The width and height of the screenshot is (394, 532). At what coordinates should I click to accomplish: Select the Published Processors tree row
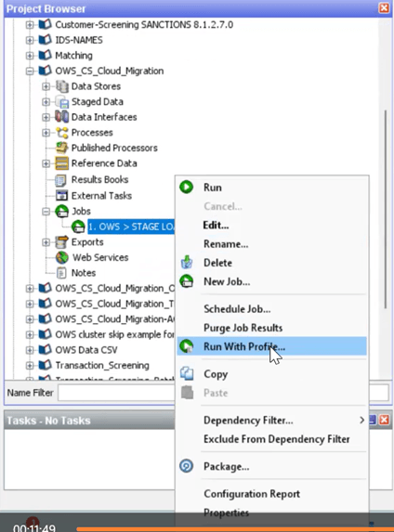pos(114,148)
